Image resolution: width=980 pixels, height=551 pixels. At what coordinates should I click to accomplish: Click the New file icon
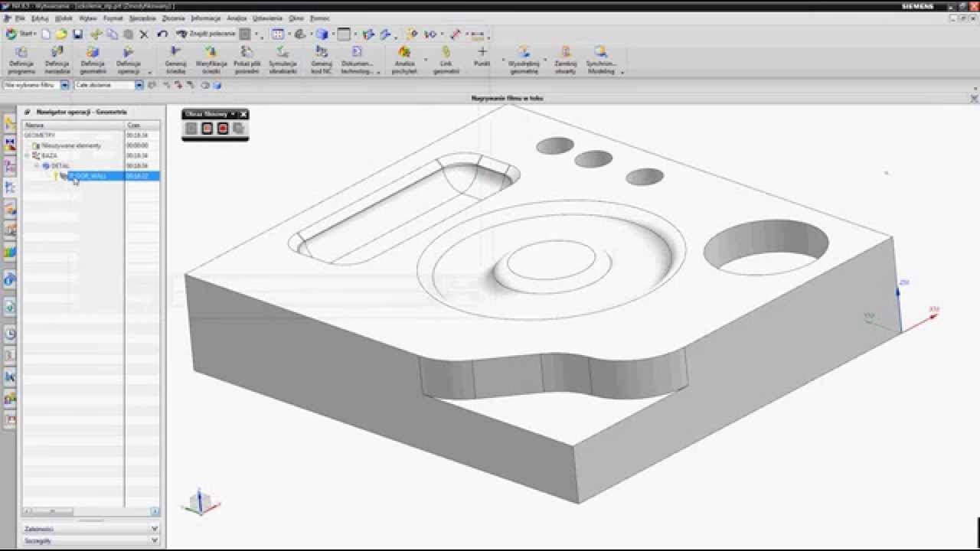pyautogui.click(x=46, y=34)
